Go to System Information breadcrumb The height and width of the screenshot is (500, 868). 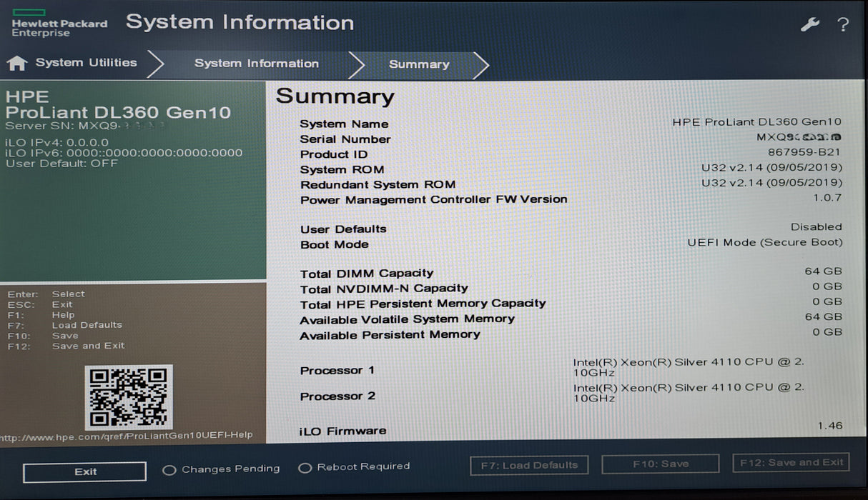click(257, 64)
